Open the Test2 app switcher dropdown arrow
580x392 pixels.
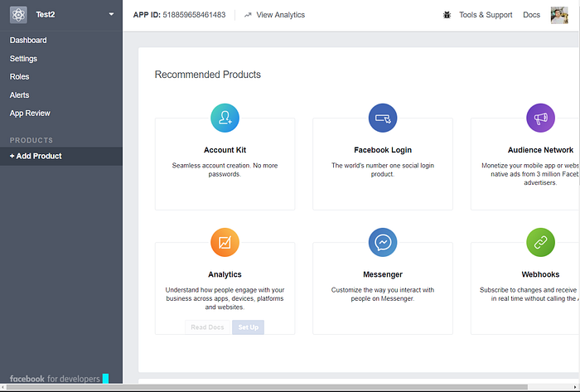click(111, 14)
